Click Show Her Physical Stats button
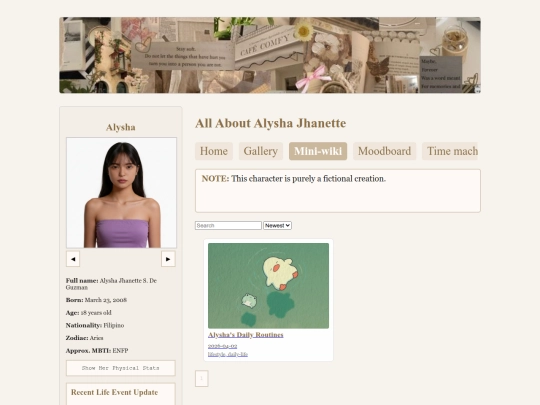The image size is (540, 405). coord(121,368)
